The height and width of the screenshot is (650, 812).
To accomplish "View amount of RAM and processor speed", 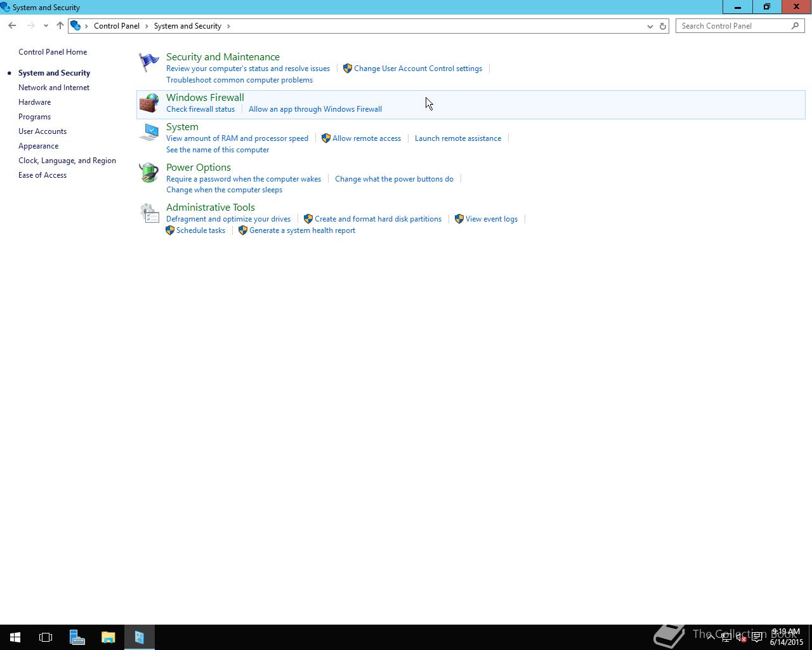I will pos(237,138).
